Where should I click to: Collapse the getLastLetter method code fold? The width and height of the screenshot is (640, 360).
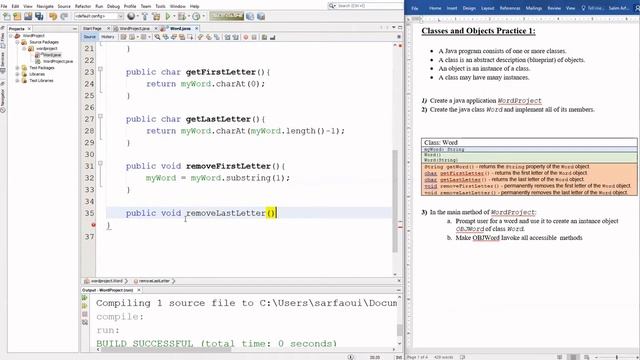pyautogui.click(x=100, y=116)
